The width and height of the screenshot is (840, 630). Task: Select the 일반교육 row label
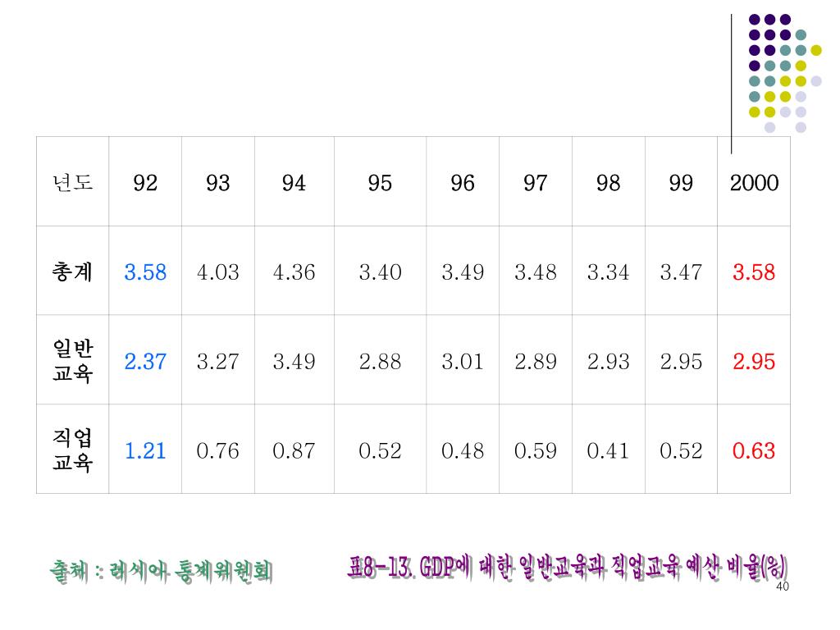tap(72, 361)
